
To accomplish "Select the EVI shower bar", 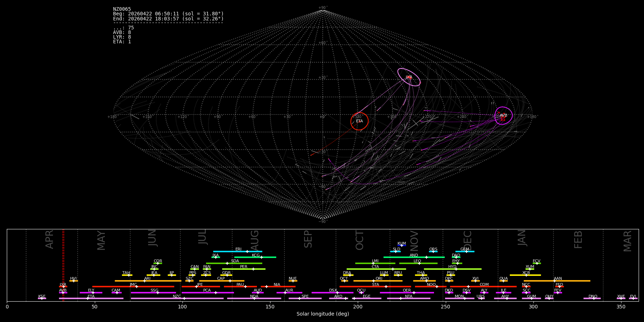I will [x=633, y=298].
